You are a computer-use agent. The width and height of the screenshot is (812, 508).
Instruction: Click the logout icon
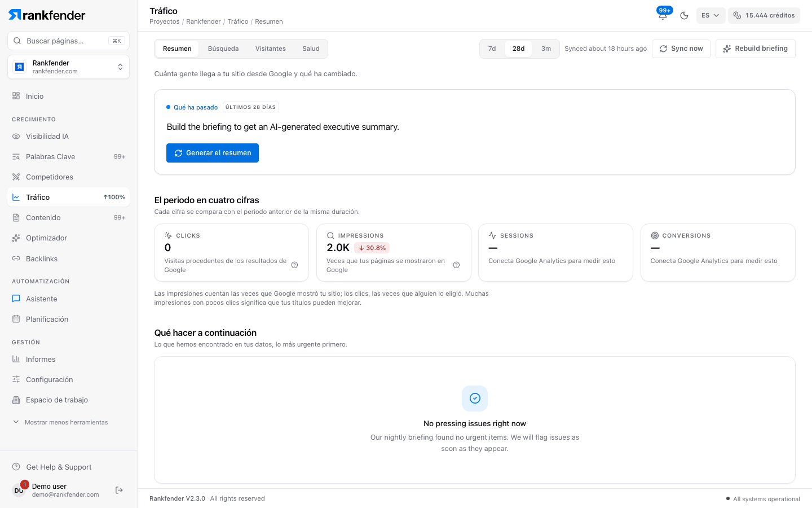[x=119, y=490]
